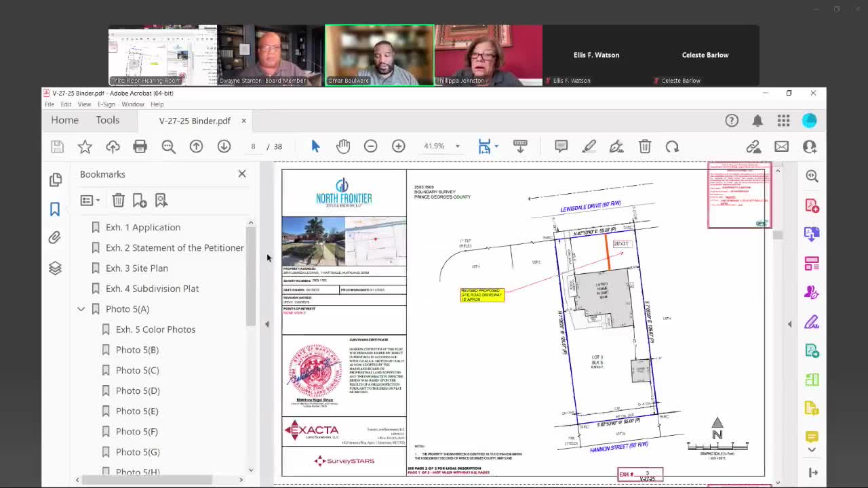Collapse the Photo 5(A) bookmark
Viewport: 868px width, 488px height.
pos(81,309)
